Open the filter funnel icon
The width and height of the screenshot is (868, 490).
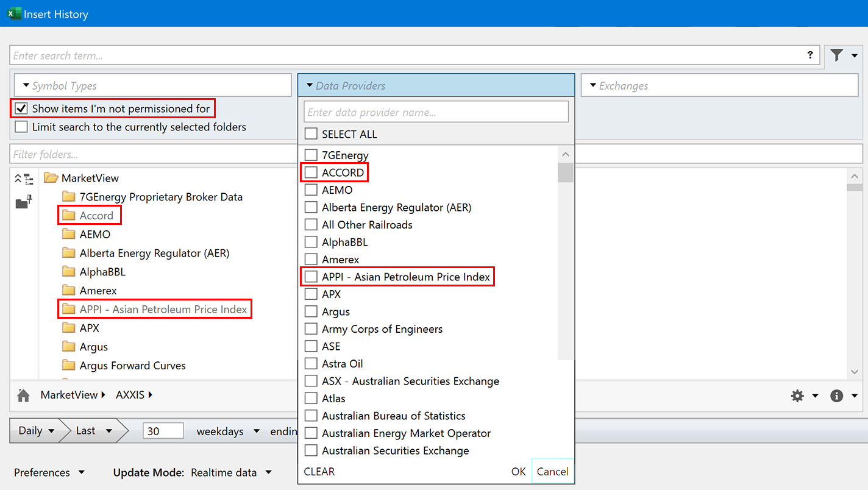[837, 55]
